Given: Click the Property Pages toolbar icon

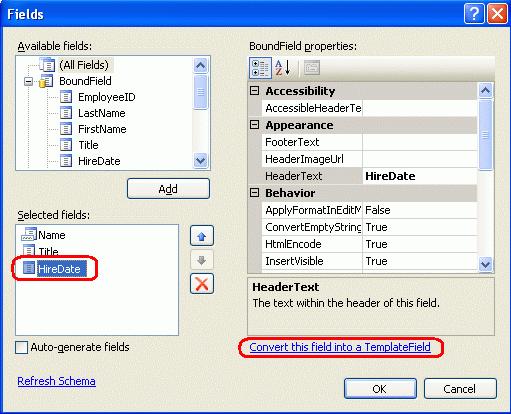Looking at the screenshot, I should (312, 68).
